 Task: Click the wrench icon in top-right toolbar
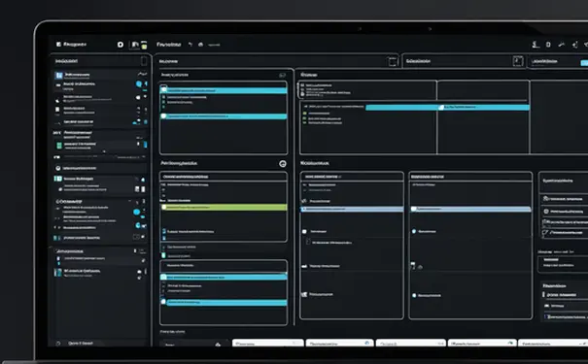(562, 45)
